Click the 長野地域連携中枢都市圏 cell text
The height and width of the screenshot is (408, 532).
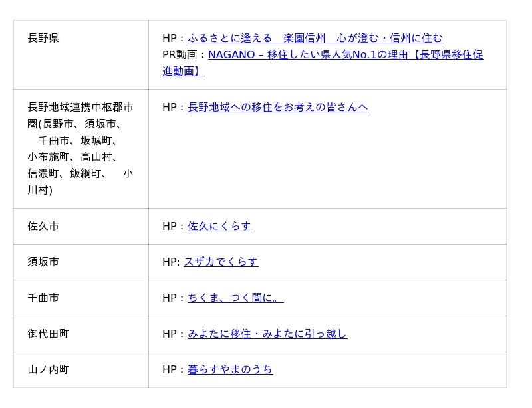point(80,107)
